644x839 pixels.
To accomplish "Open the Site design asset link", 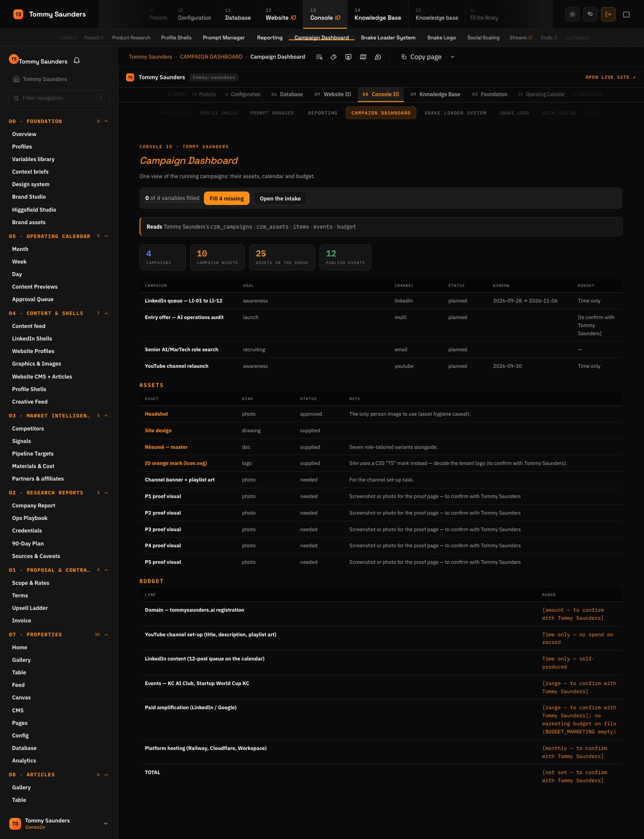I will tap(158, 430).
